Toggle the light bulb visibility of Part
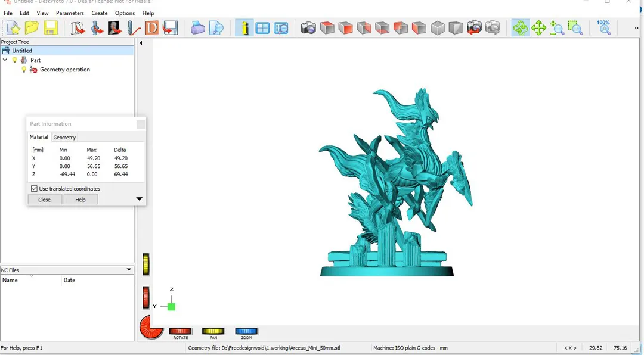This screenshot has height=355, width=644. (15, 60)
